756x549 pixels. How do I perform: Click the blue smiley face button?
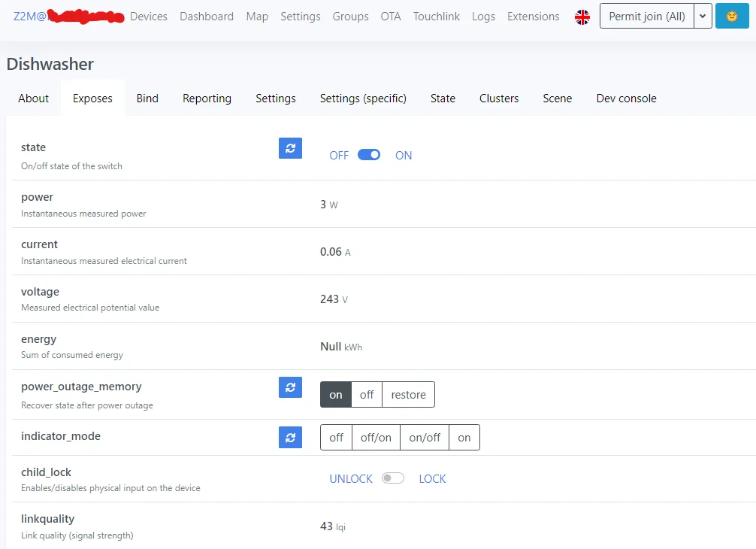(732, 17)
